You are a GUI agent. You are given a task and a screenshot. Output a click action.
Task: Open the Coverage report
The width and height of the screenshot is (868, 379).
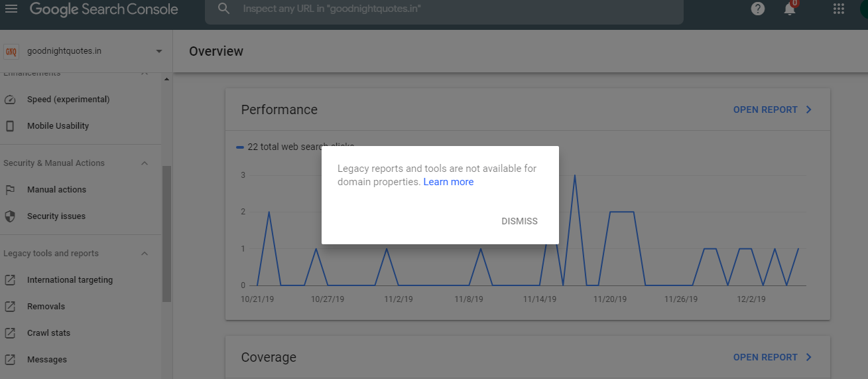[765, 357]
